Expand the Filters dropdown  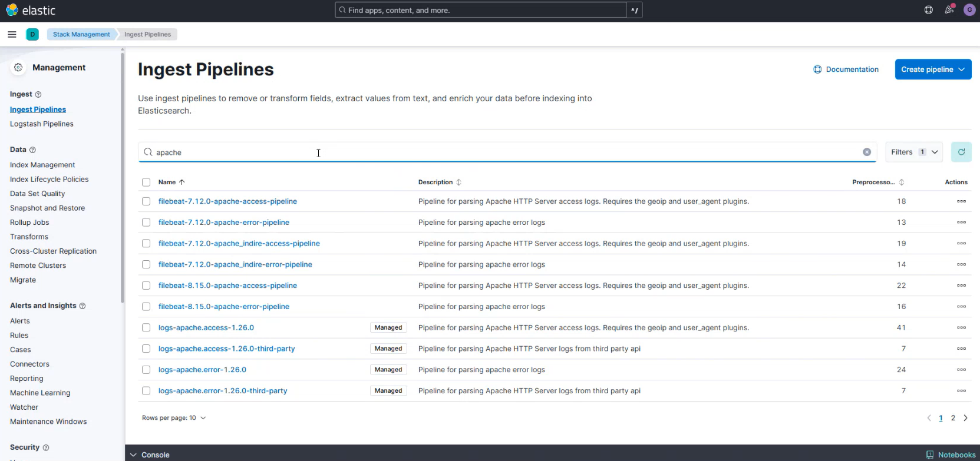pos(914,152)
